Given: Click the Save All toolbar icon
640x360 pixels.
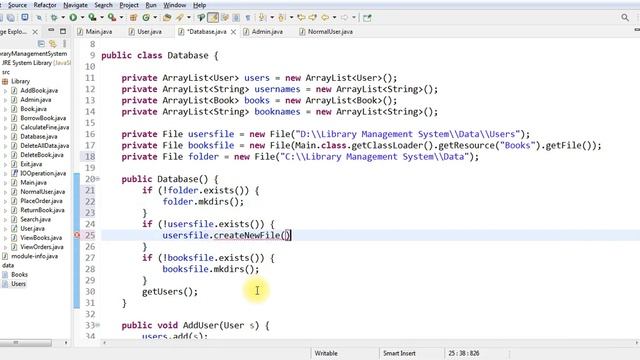Looking at the screenshot, I should (11, 18).
